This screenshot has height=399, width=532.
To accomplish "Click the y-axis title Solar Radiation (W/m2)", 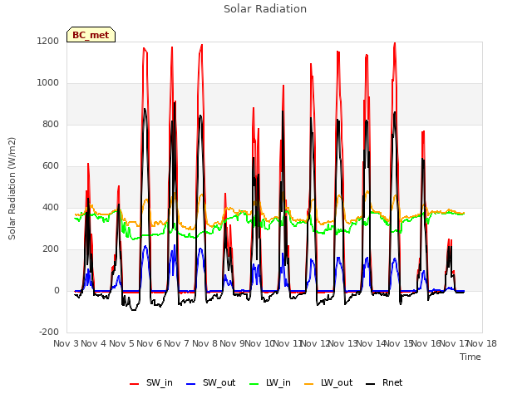I will pos(12,189).
